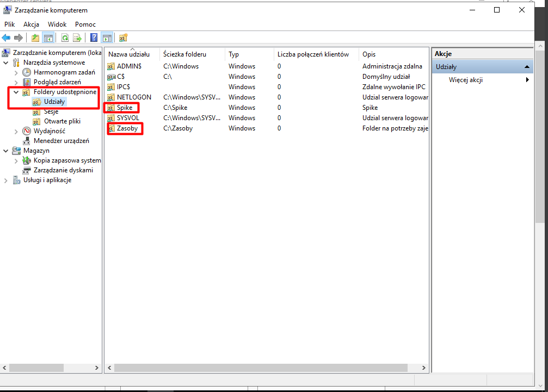
Task: Collapse the Foldery udostępnione node
Action: tap(16, 92)
